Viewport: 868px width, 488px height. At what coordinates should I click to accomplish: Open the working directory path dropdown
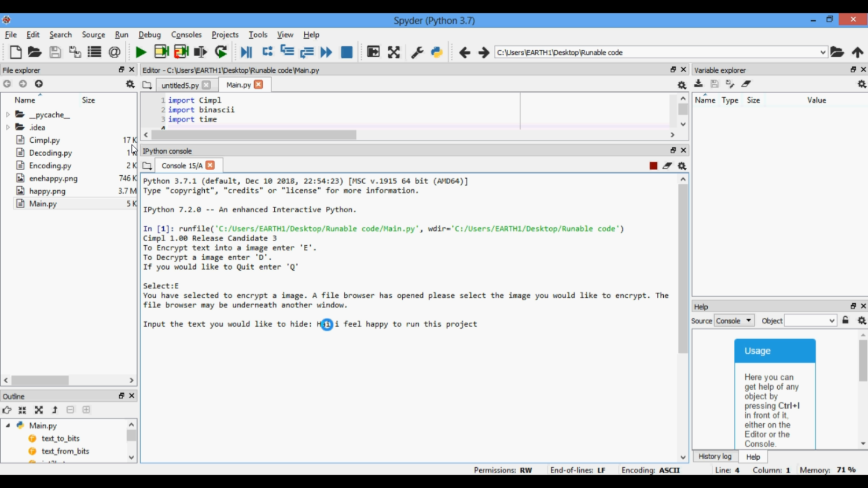pyautogui.click(x=822, y=52)
